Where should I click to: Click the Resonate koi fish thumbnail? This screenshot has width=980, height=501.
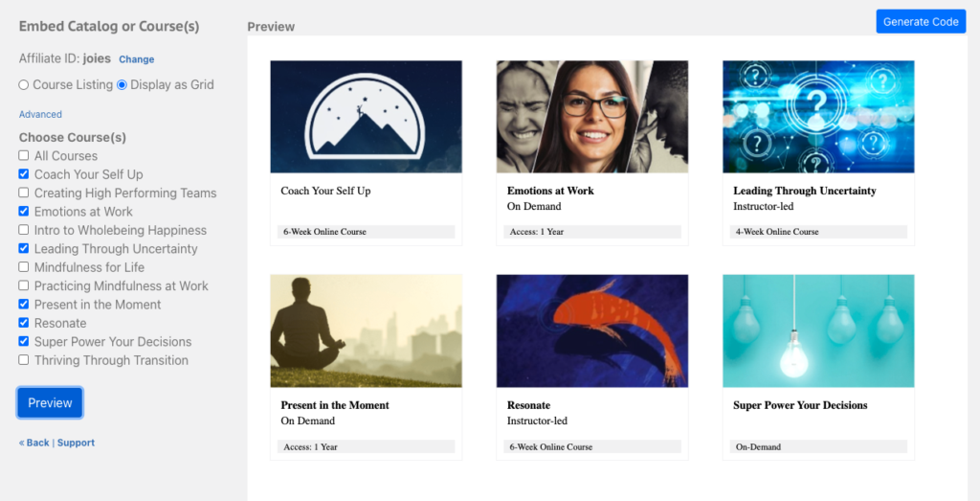pyautogui.click(x=591, y=330)
